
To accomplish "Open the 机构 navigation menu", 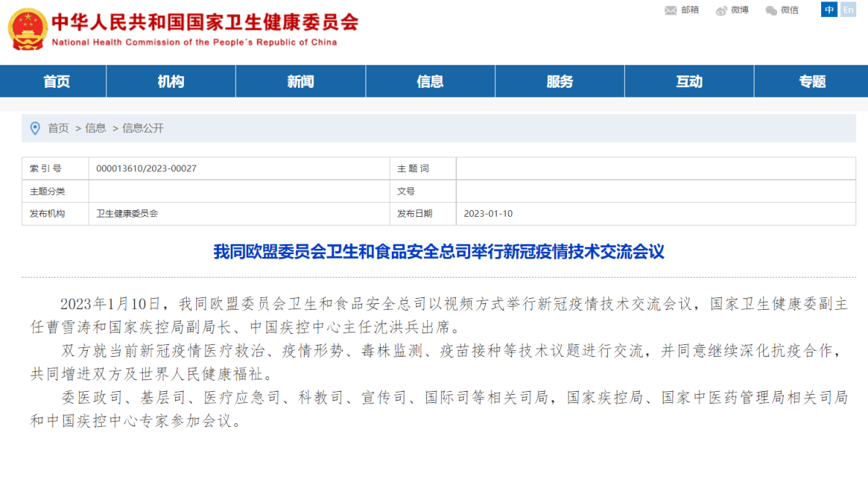I will tap(171, 81).
